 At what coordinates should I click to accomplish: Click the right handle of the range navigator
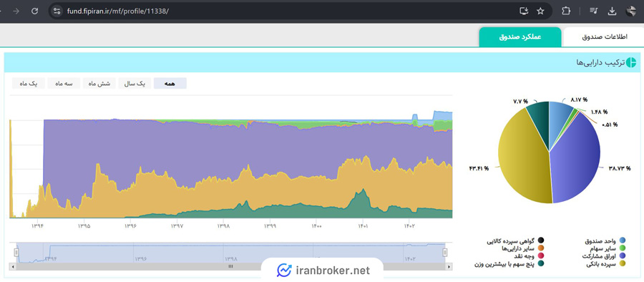[x=445, y=253]
